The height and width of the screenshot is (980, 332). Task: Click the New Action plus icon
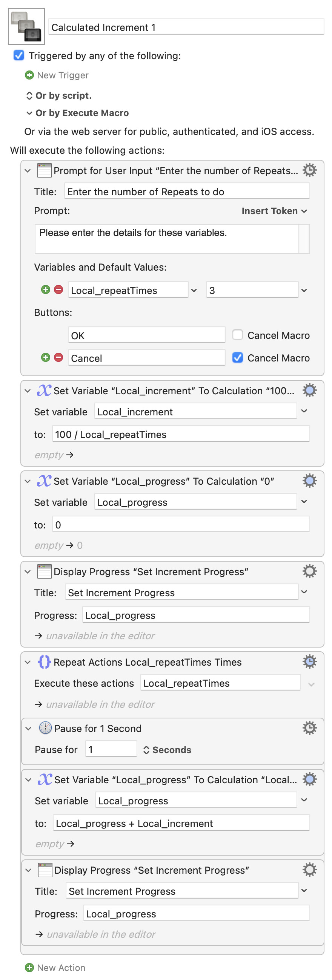tap(29, 968)
